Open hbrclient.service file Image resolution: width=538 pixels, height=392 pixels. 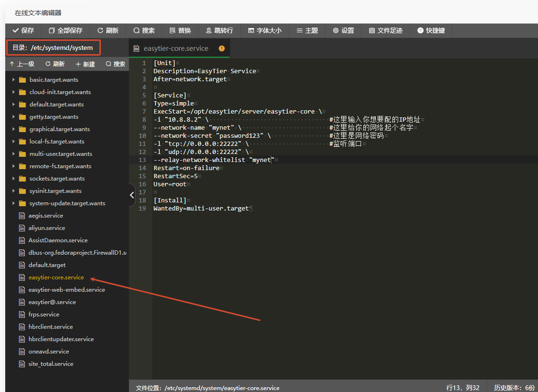click(x=50, y=326)
